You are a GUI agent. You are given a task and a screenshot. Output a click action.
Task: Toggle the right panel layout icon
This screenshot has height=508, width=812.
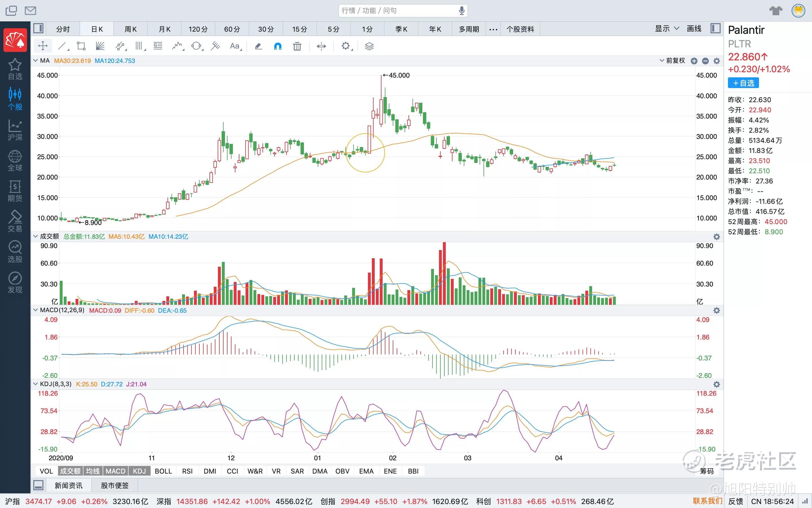pyautogui.click(x=715, y=29)
